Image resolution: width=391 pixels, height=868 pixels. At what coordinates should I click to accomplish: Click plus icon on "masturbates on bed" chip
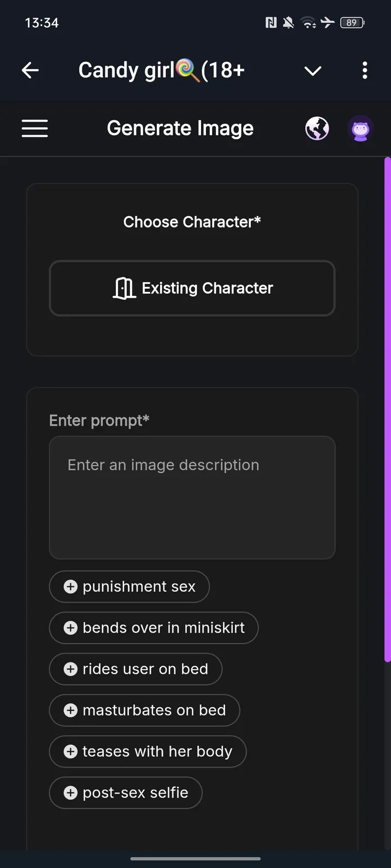(x=71, y=710)
